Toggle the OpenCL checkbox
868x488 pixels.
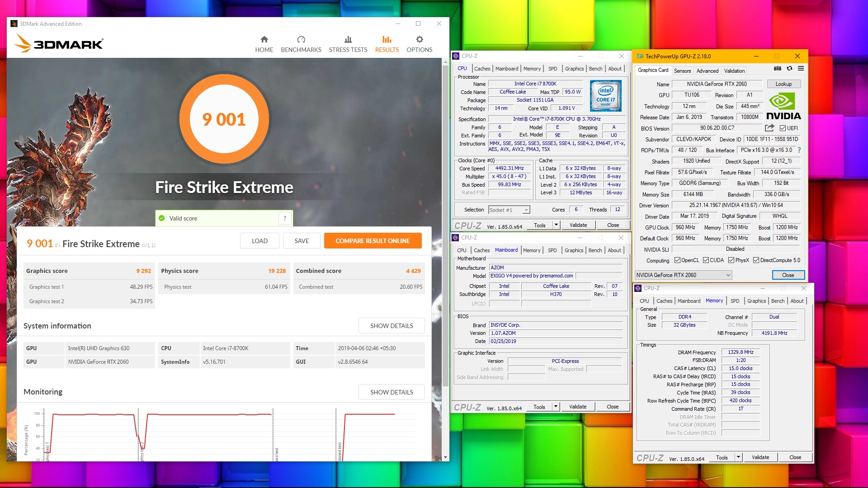(x=677, y=260)
